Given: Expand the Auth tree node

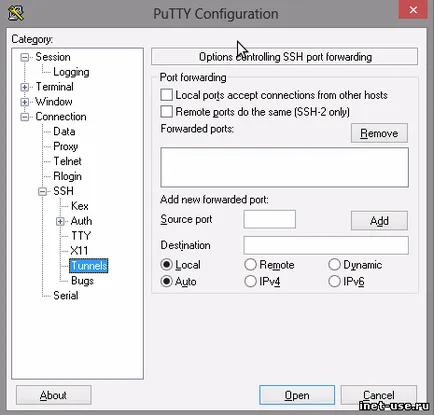Looking at the screenshot, I should [60, 221].
